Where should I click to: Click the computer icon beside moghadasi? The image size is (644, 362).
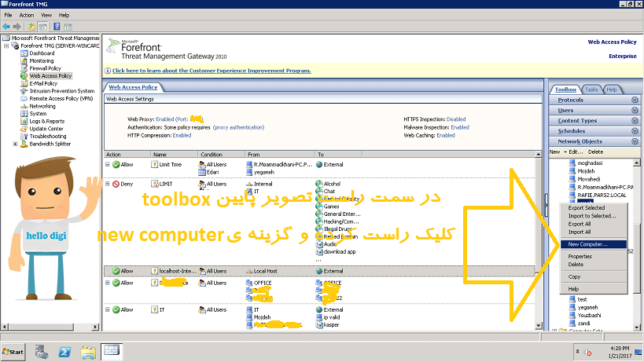click(x=572, y=163)
